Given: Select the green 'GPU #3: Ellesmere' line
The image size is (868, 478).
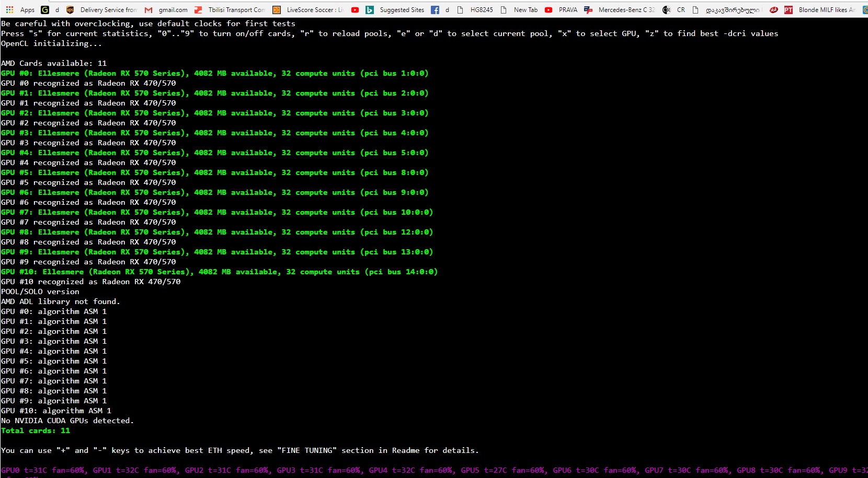Looking at the screenshot, I should point(214,133).
